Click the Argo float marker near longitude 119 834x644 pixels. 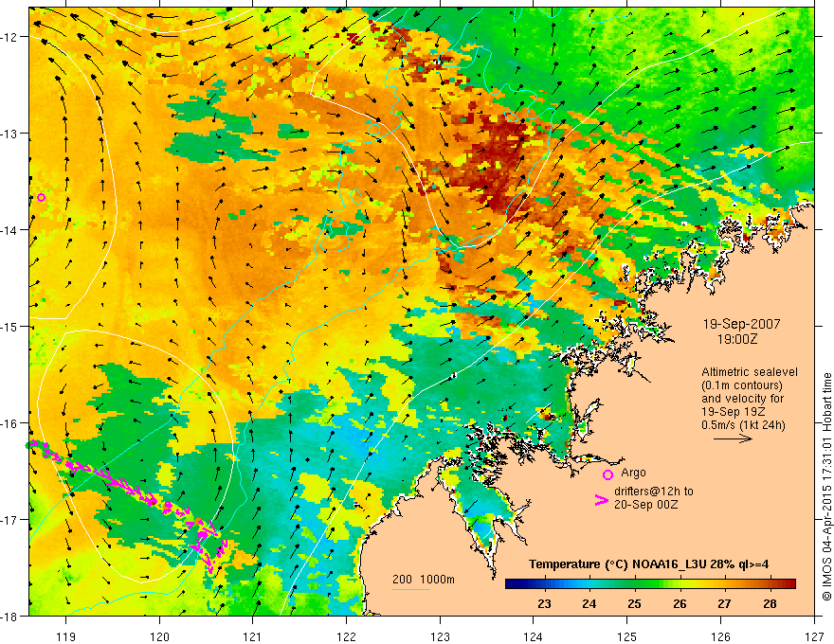click(41, 198)
